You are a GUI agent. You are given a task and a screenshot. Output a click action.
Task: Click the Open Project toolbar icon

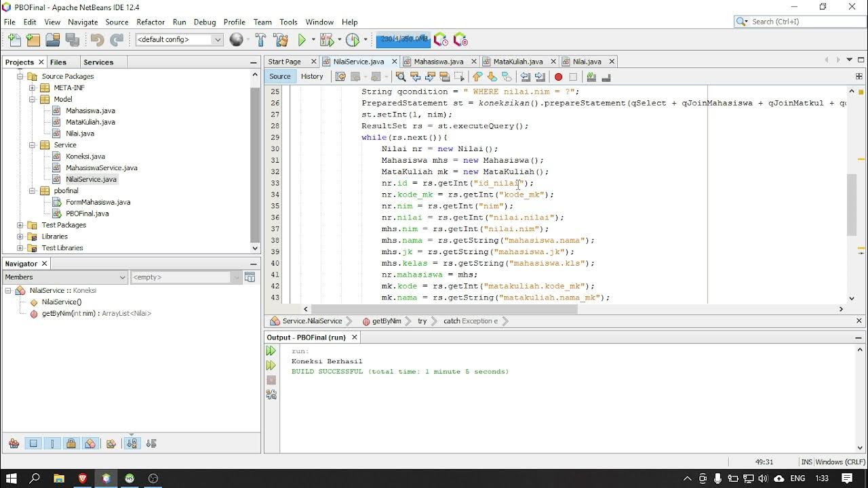(x=53, y=40)
